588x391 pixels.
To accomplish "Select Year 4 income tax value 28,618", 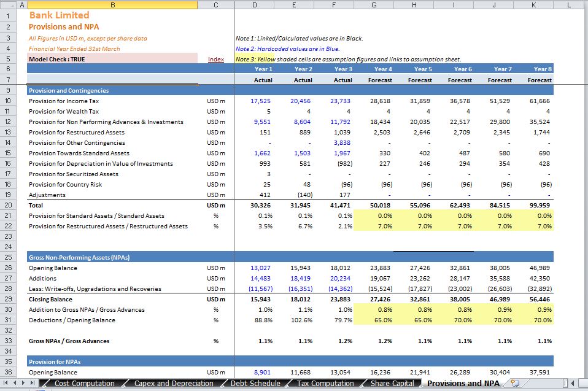I will 374,101.
